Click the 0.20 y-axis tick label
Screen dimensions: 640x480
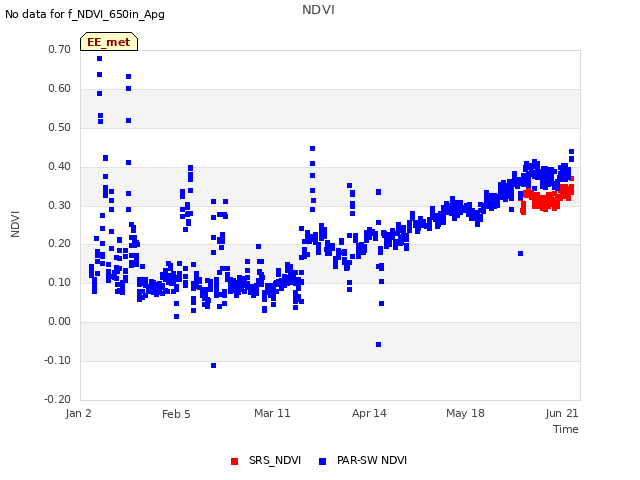[x=60, y=244]
